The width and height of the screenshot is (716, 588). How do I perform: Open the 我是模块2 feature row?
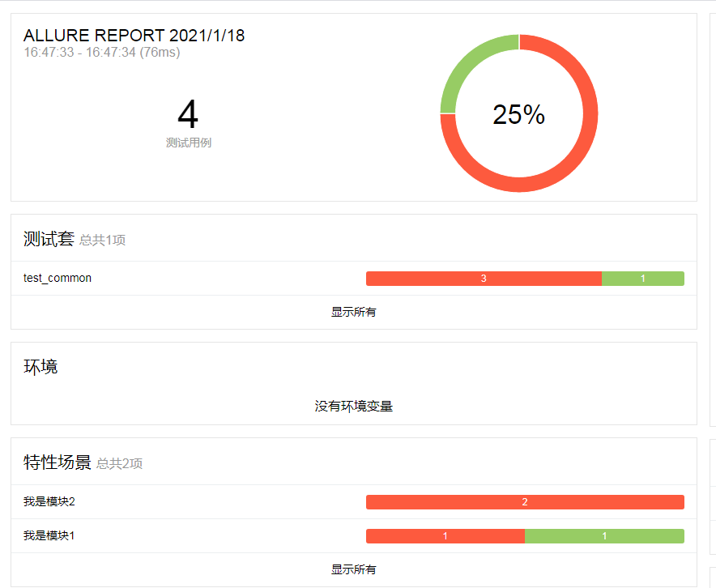353,501
